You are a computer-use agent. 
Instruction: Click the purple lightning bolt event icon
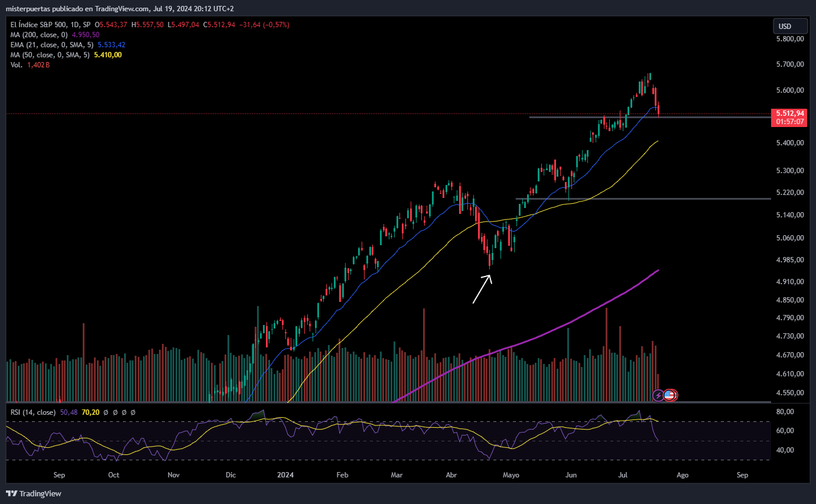pos(658,395)
